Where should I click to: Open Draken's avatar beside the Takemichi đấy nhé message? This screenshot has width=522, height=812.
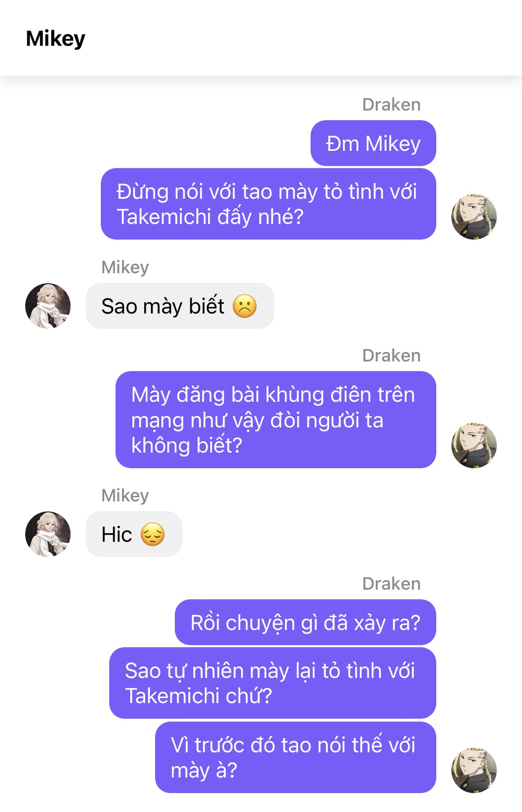click(x=474, y=217)
